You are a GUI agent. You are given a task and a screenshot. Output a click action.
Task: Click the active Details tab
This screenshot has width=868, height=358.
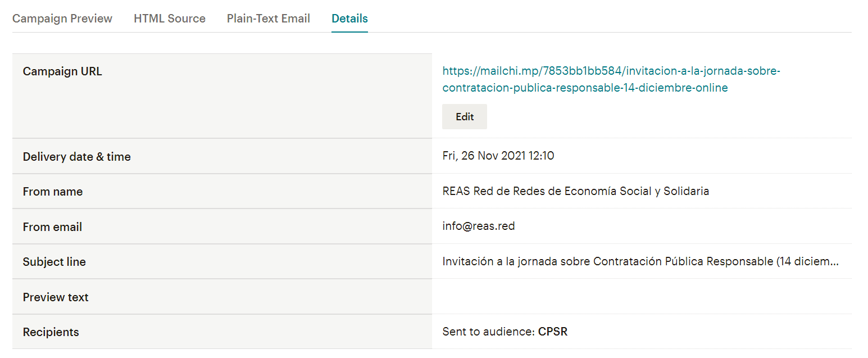tap(349, 19)
